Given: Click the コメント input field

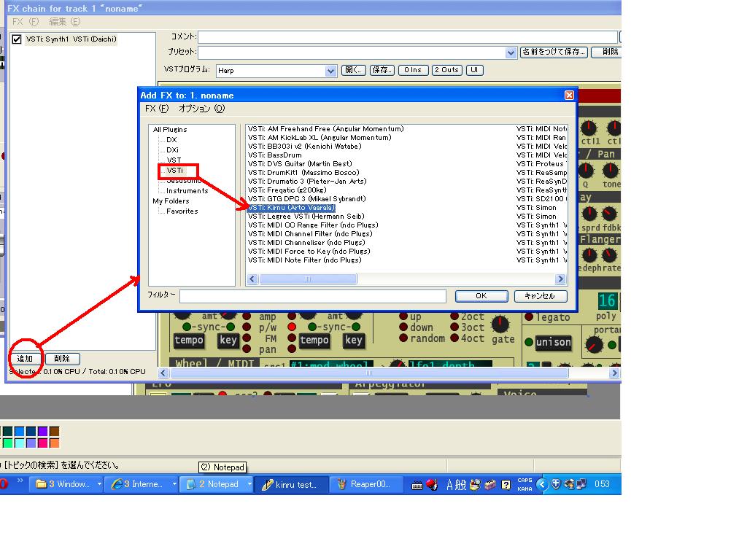Looking at the screenshot, I should point(408,36).
